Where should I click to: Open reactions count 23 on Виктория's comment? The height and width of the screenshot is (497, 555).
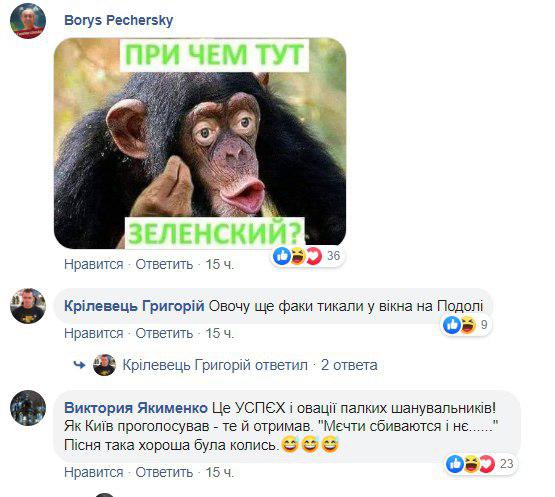[507, 464]
